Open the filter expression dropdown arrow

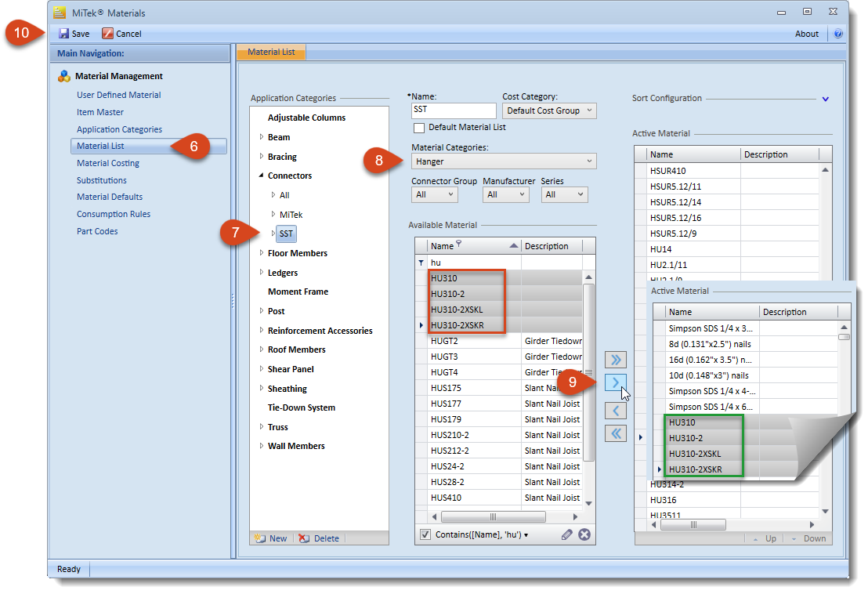[526, 535]
